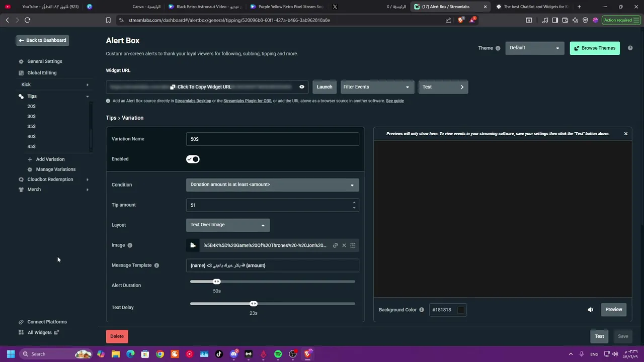The height and width of the screenshot is (362, 644).
Task: Toggle the browser sidebar panel icon
Action: [x=555, y=20]
